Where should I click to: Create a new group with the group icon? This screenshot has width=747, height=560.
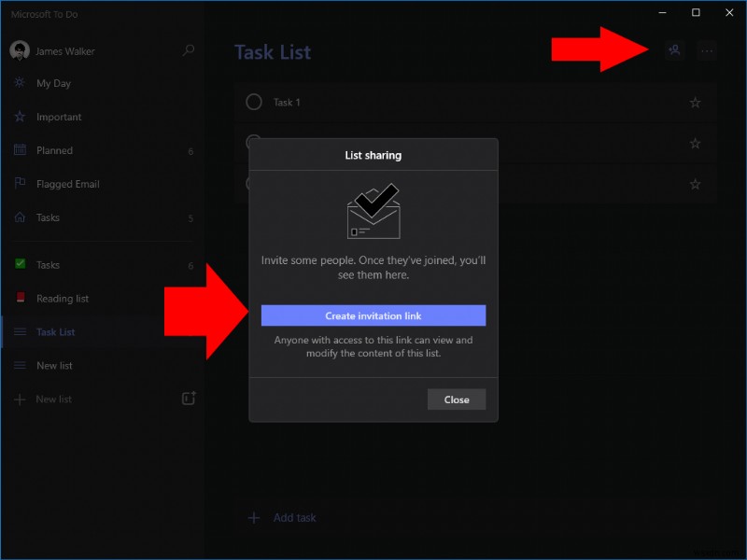click(x=188, y=399)
